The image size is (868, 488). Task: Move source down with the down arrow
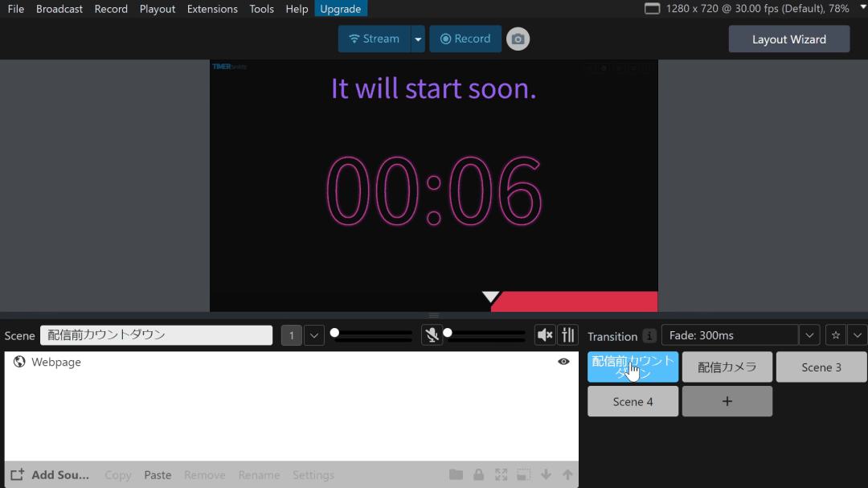(547, 475)
